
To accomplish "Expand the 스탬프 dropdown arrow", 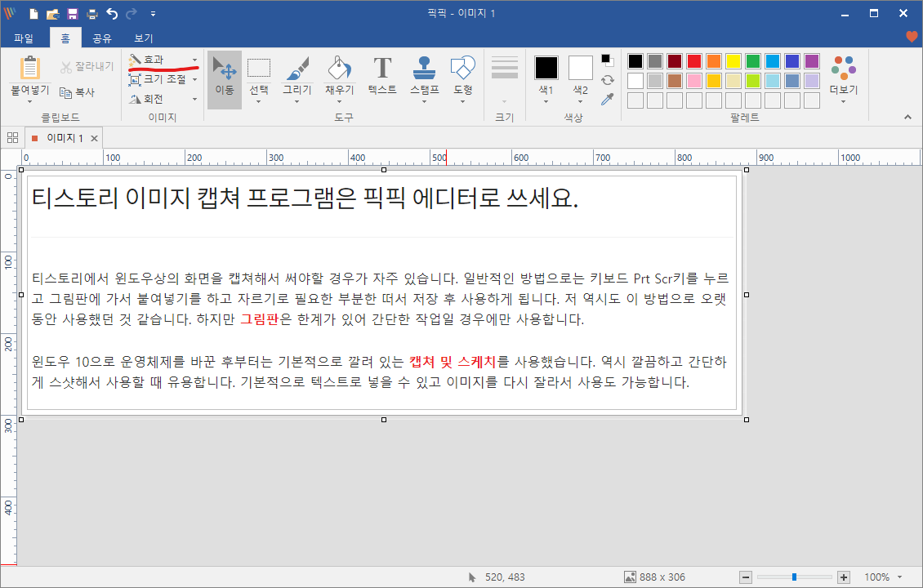I will (x=425, y=102).
